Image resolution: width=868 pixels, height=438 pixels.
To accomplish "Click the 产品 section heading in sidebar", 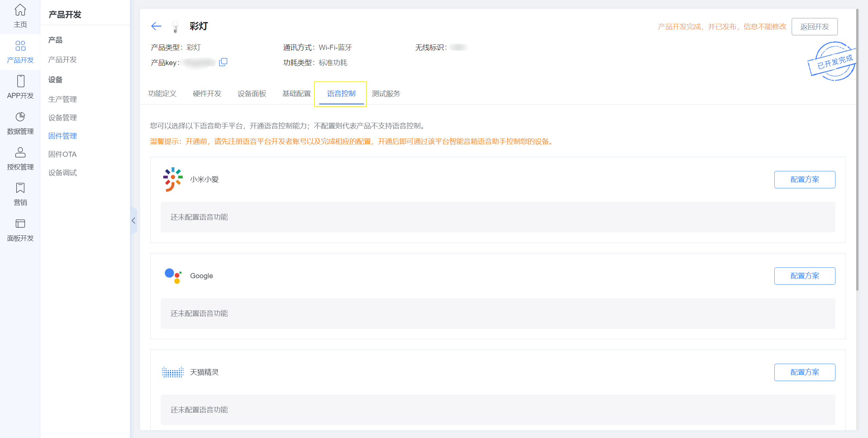I will coord(55,40).
